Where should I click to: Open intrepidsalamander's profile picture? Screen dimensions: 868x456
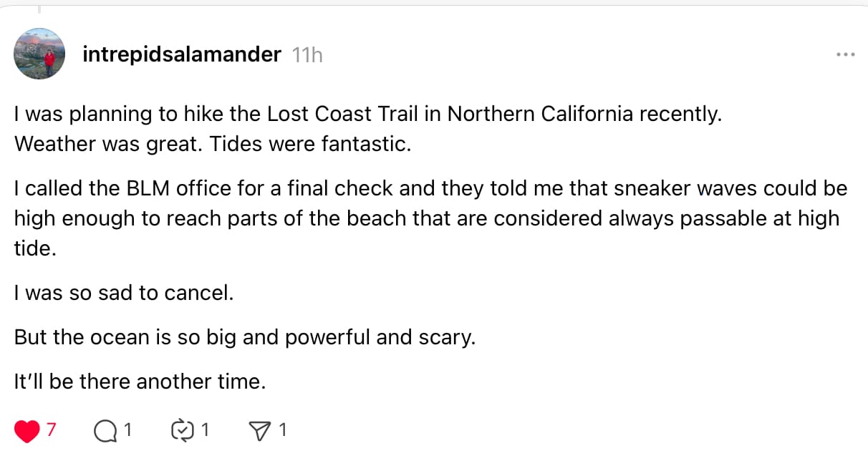39,54
